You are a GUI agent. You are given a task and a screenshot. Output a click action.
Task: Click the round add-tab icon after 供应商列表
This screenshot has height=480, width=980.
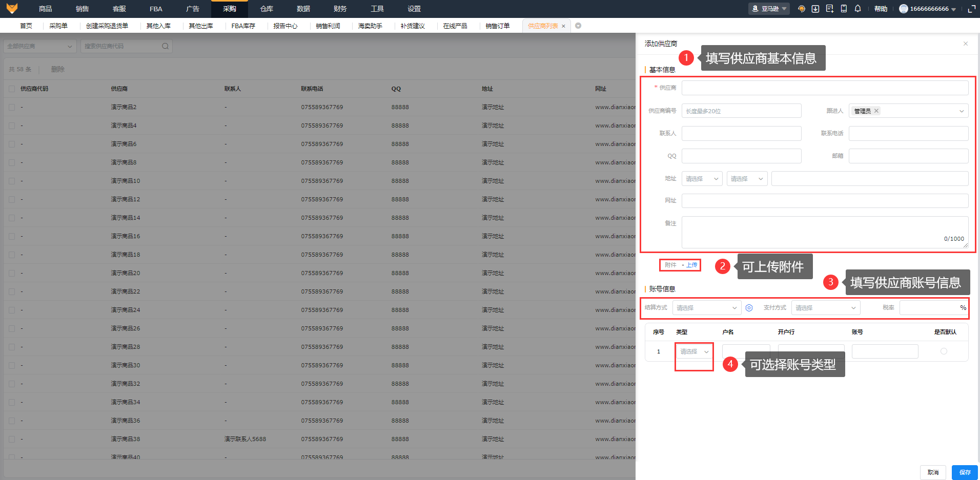578,26
